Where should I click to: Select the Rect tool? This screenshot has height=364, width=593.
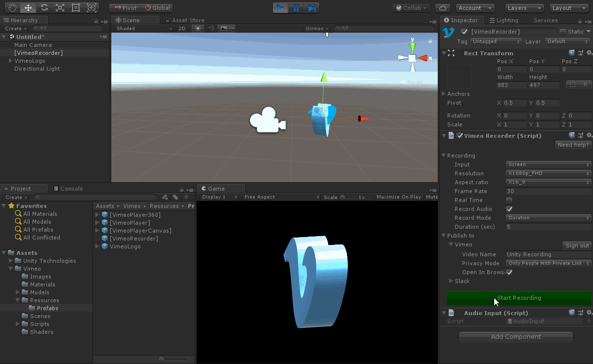pos(76,8)
